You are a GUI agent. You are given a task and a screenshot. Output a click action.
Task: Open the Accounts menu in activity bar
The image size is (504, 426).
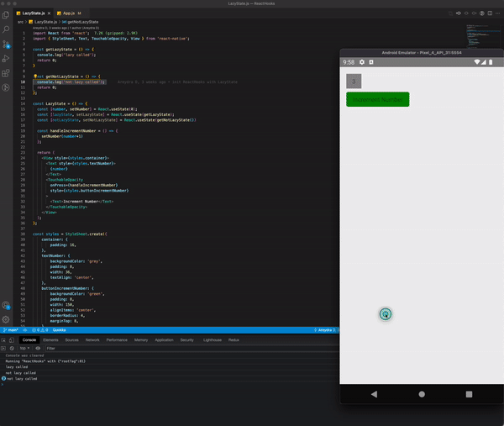click(6, 306)
